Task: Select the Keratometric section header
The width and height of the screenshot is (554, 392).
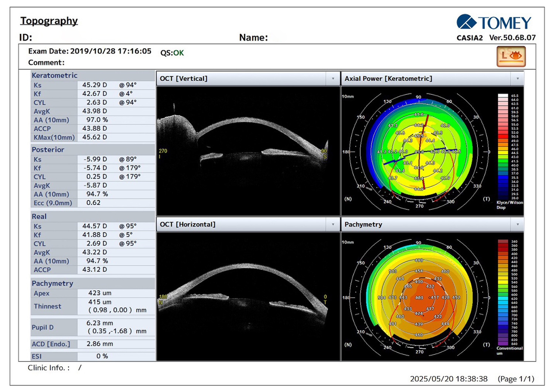Action: click(x=93, y=75)
